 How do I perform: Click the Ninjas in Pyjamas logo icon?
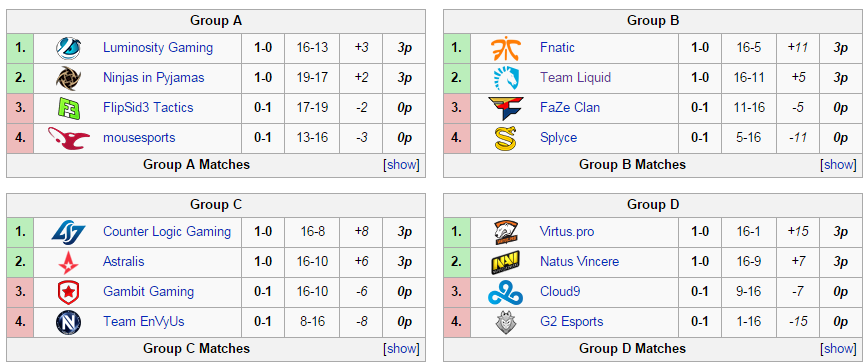pyautogui.click(x=69, y=77)
